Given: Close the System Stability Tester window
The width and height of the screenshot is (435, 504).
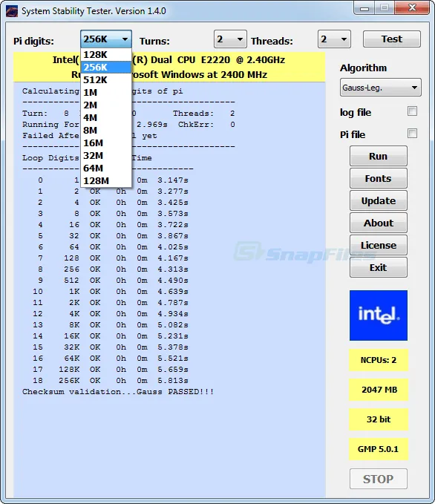Looking at the screenshot, I should [x=412, y=7].
